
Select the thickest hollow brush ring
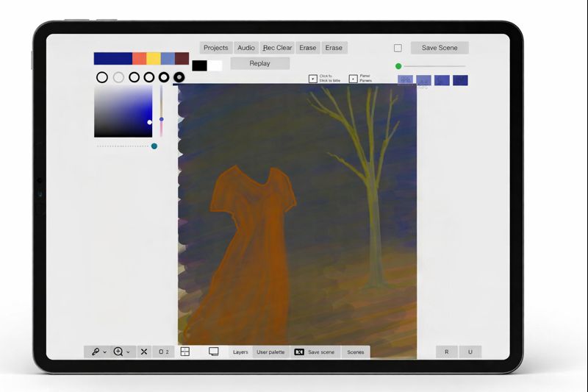[x=164, y=77]
